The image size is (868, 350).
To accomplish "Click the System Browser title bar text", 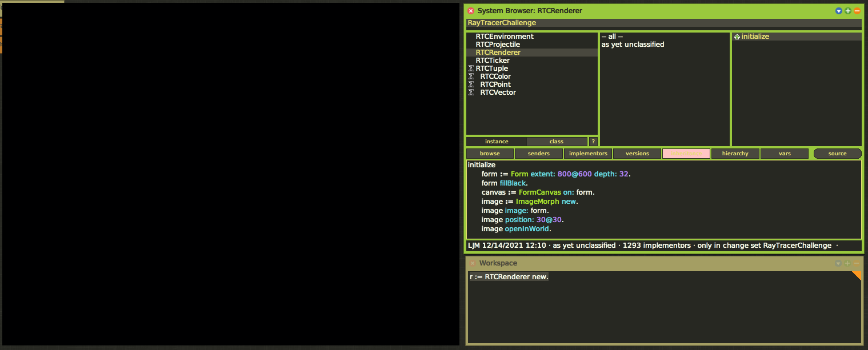I will click(x=530, y=11).
